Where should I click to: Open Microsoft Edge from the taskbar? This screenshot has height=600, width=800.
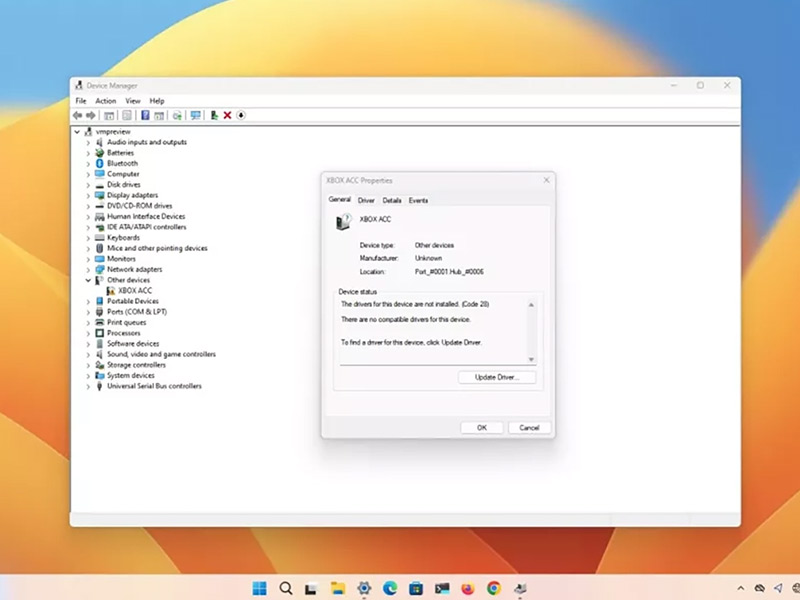tap(390, 588)
